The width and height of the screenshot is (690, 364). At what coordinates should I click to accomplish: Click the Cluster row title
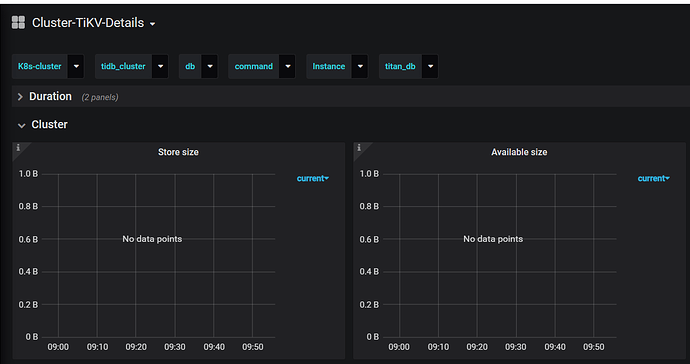tap(49, 125)
